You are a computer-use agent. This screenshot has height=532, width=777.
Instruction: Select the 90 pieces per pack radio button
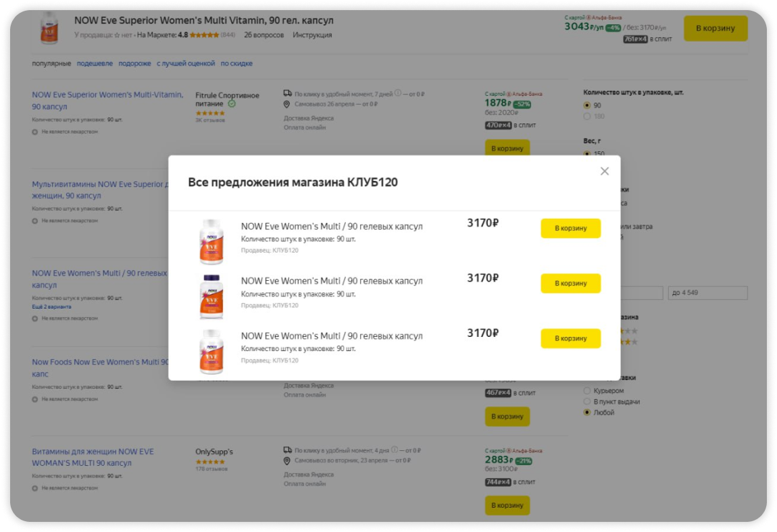point(586,105)
